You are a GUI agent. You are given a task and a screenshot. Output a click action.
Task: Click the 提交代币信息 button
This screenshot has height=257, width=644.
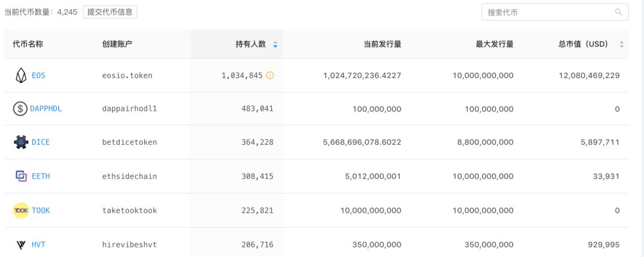pyautogui.click(x=110, y=12)
